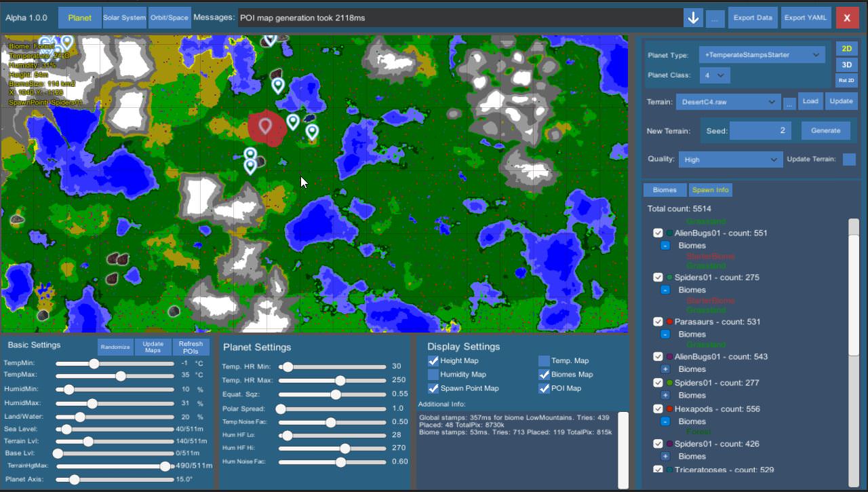Open the Biomes tab in the right panel
Viewport: 868px width, 492px height.
tap(665, 190)
